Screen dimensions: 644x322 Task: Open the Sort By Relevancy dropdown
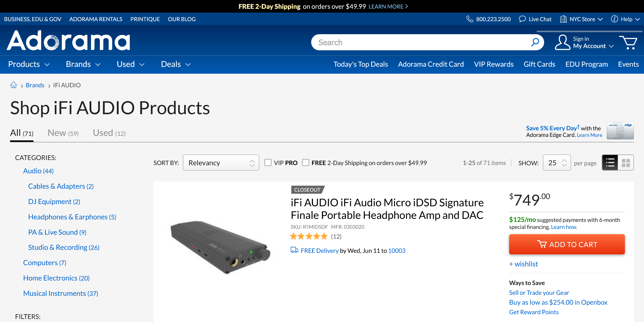coord(221,163)
